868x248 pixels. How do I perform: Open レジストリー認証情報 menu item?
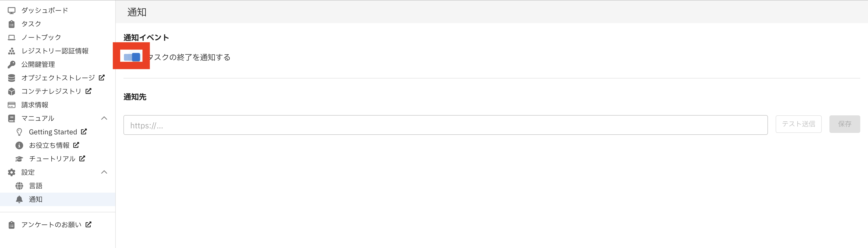click(54, 51)
